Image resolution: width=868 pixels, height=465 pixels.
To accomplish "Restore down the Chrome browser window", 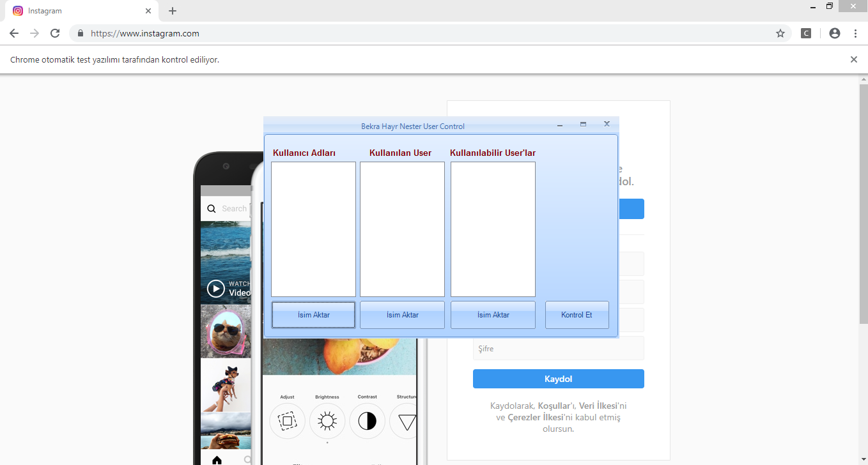I will (830, 6).
